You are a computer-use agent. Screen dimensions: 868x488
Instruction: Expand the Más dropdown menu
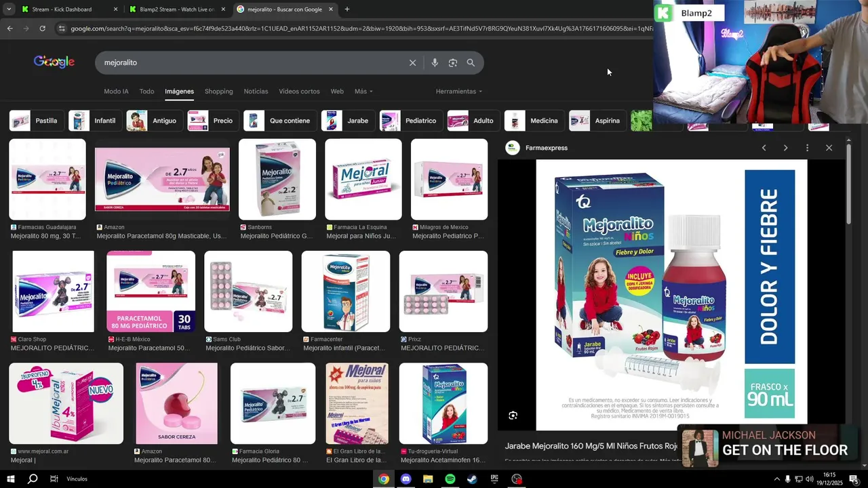[363, 91]
